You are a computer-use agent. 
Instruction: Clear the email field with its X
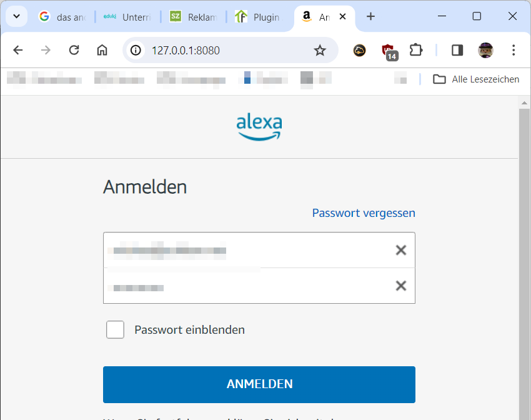[401, 251]
